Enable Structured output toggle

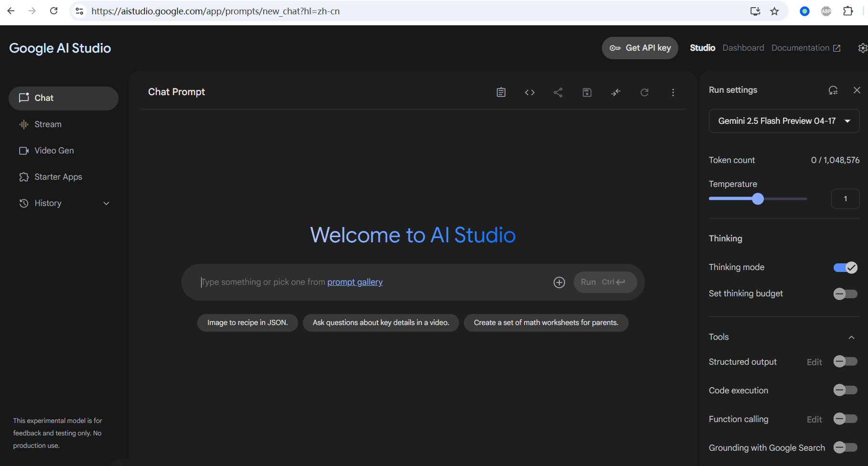pyautogui.click(x=845, y=361)
